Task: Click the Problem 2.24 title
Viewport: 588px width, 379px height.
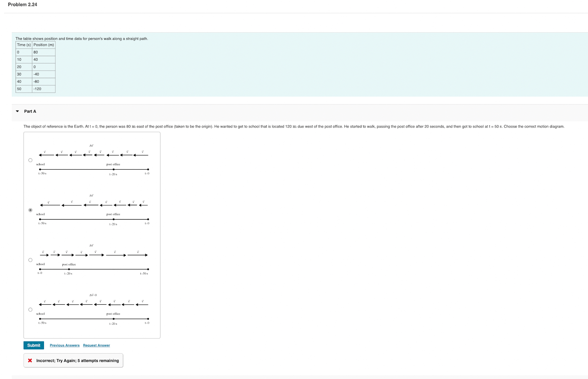Action: (22, 4)
